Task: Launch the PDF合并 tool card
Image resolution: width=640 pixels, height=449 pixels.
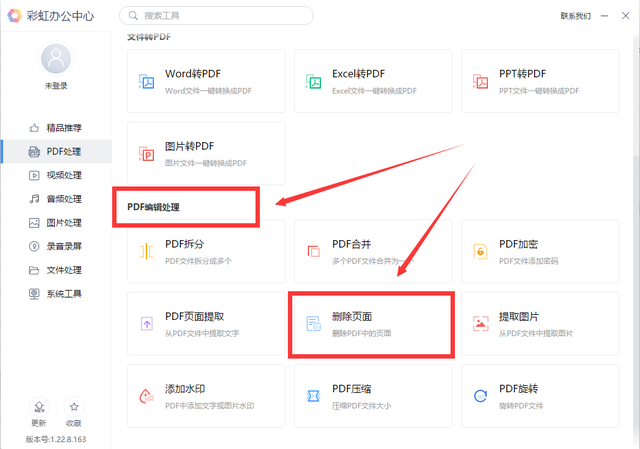Action: (x=373, y=251)
